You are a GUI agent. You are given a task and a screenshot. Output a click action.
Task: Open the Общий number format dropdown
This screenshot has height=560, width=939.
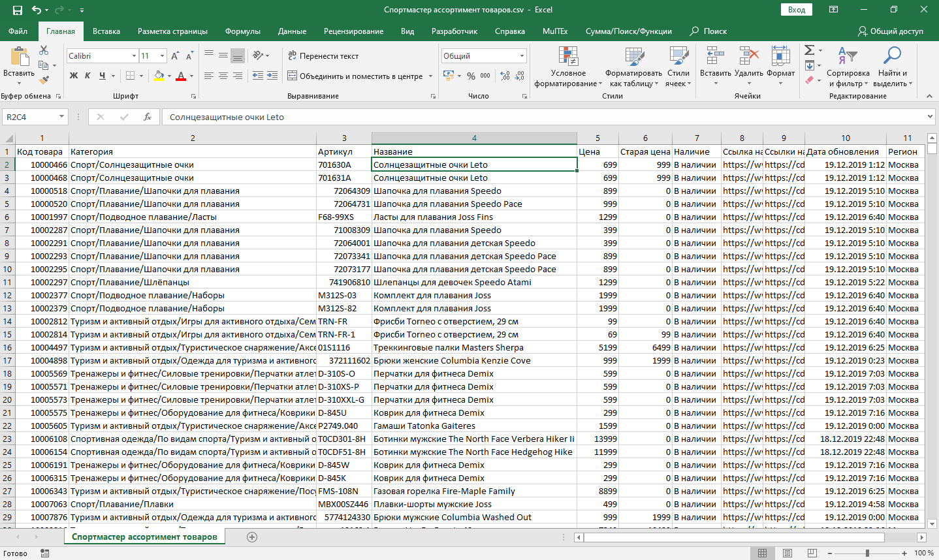pyautogui.click(x=522, y=56)
